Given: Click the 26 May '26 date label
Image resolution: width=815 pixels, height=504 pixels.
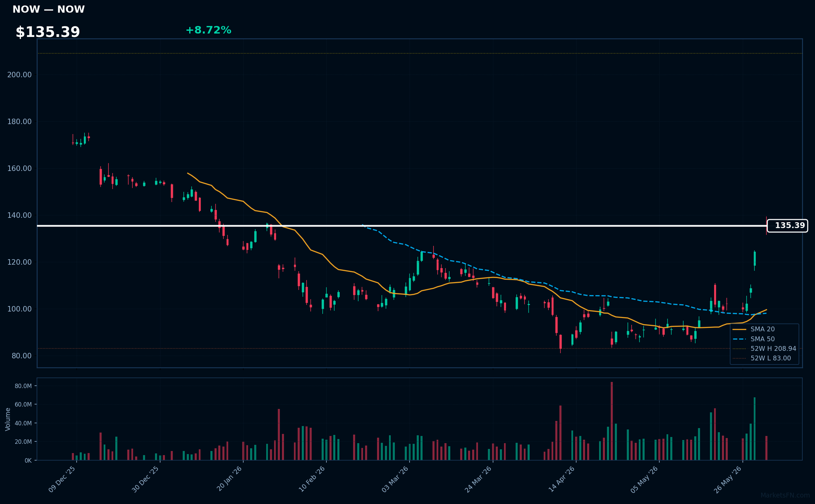Looking at the screenshot, I should click(x=728, y=479).
